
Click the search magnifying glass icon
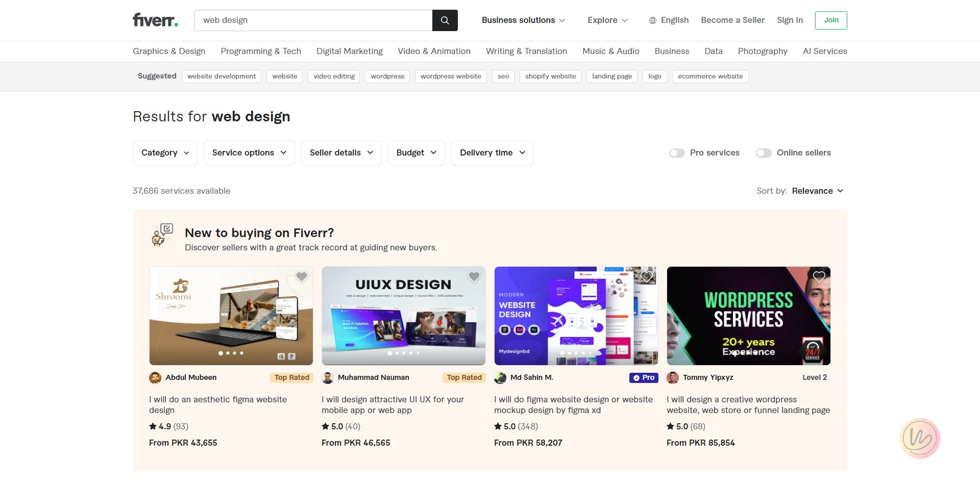coord(445,20)
